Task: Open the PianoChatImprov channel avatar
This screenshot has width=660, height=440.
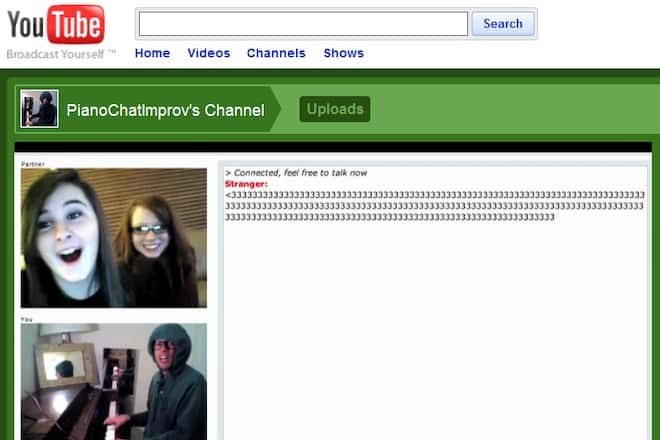Action: (40, 109)
